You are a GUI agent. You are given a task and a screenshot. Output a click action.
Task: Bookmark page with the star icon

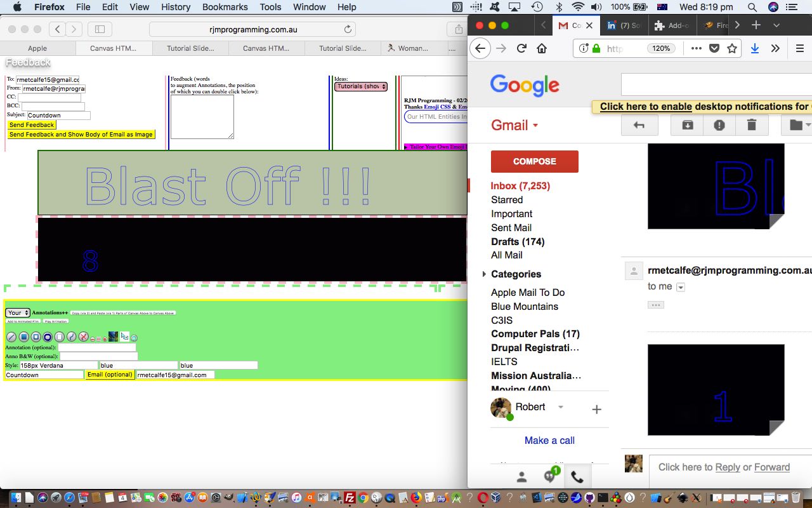click(x=732, y=48)
